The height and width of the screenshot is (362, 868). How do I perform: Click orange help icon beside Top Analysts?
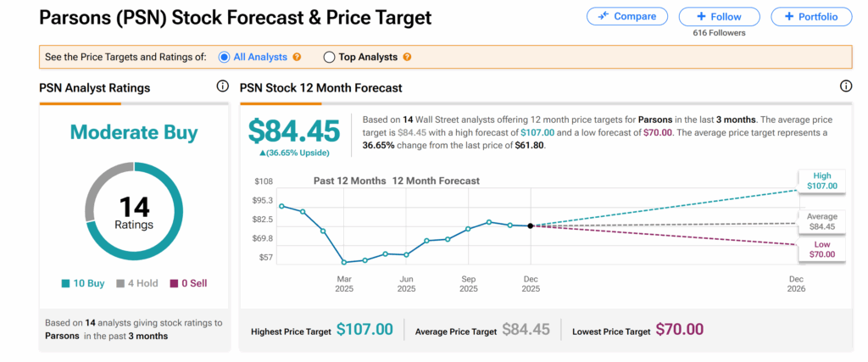(408, 57)
